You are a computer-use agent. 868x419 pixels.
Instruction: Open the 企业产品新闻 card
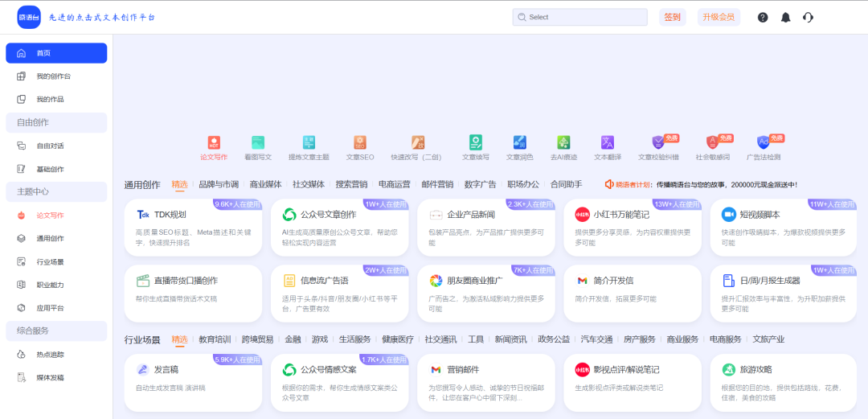pos(486,228)
